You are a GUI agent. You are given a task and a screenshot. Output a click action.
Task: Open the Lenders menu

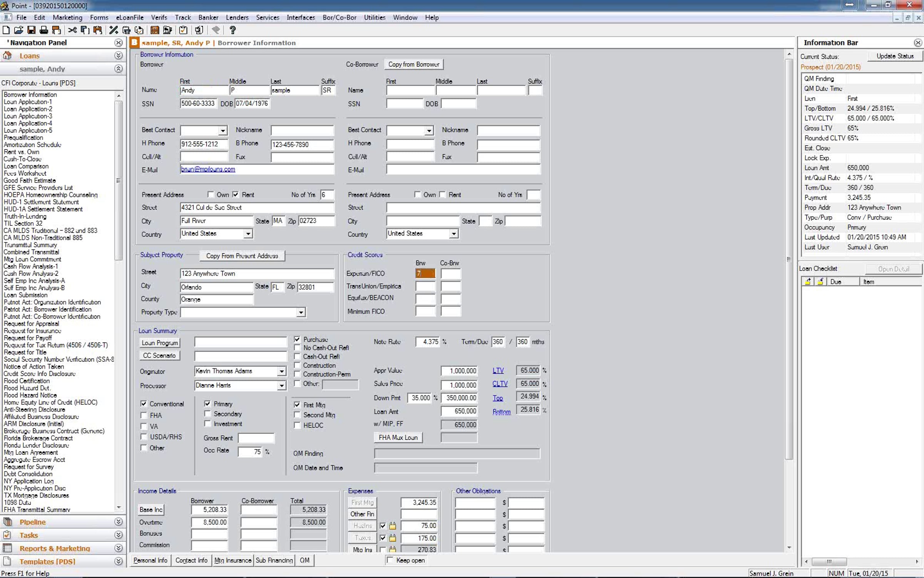(237, 17)
